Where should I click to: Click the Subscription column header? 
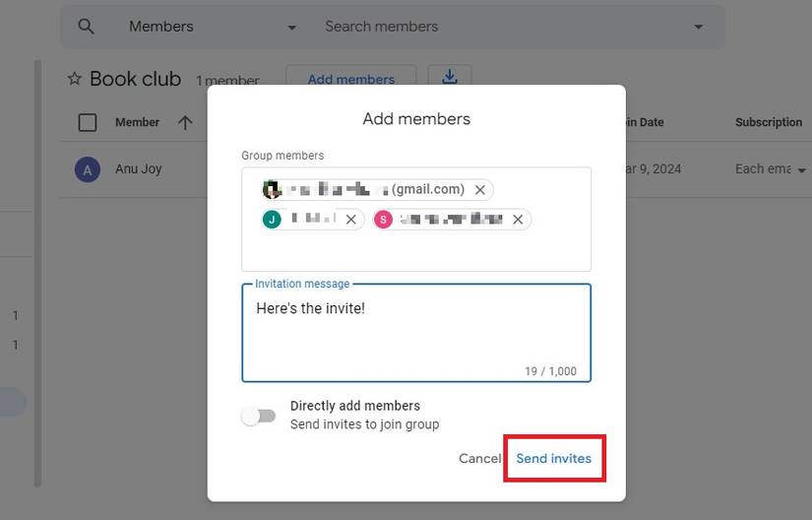768,122
